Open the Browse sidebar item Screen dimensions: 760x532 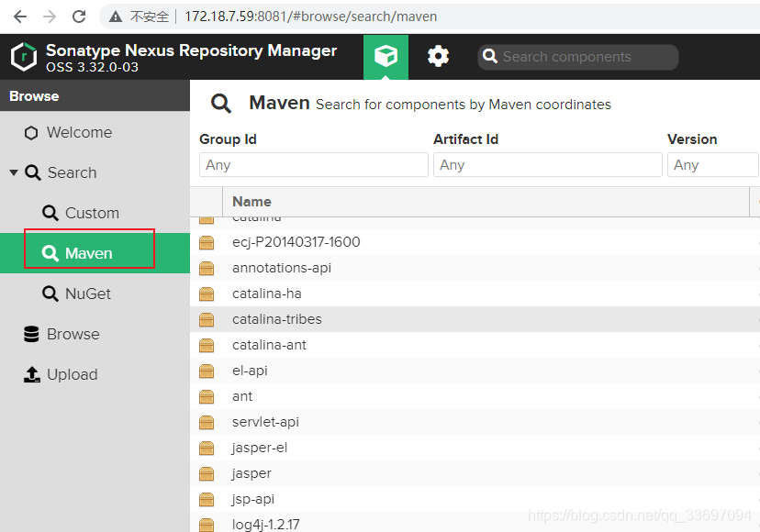tap(95, 334)
